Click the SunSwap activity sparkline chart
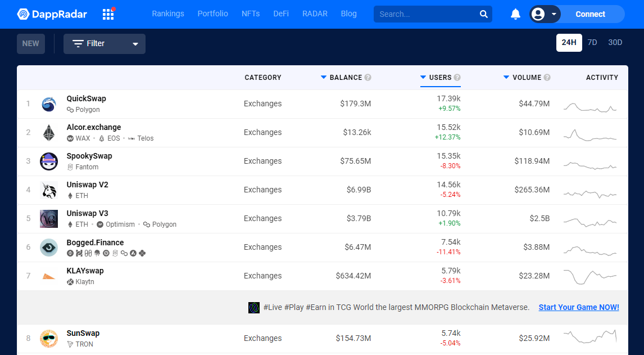Image resolution: width=644 pixels, height=355 pixels. click(x=590, y=336)
